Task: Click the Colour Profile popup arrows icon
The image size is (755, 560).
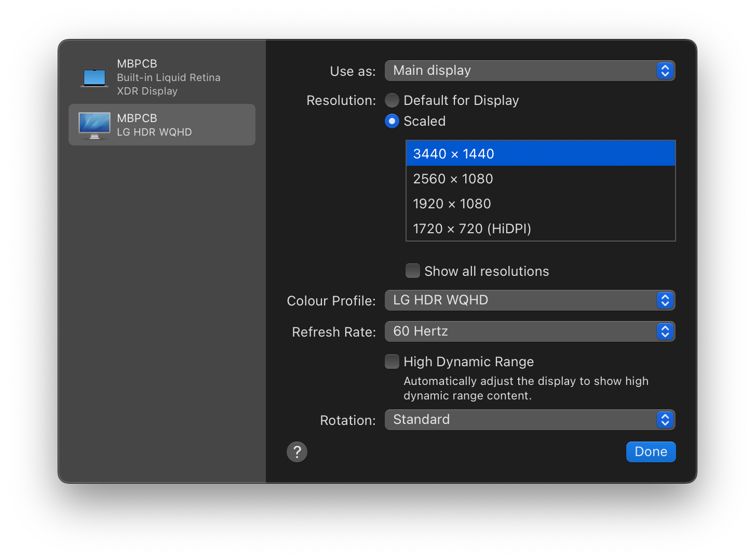Action: (x=665, y=300)
